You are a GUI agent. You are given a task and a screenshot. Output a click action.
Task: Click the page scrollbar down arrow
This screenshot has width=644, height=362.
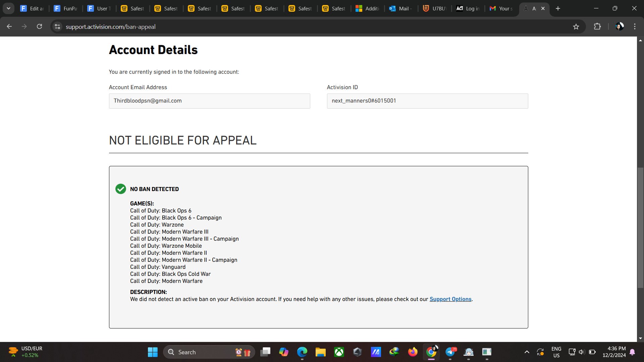(640, 338)
